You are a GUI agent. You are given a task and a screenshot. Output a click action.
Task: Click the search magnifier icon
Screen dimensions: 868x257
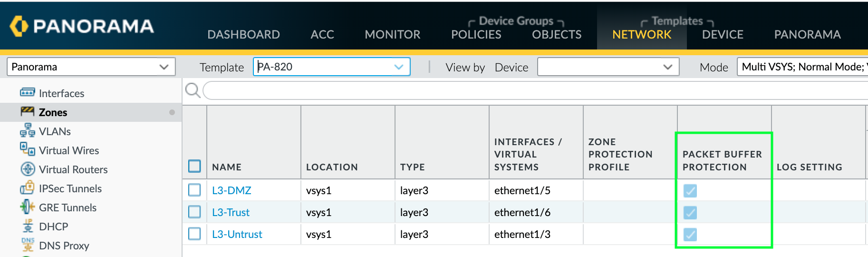coord(193,90)
